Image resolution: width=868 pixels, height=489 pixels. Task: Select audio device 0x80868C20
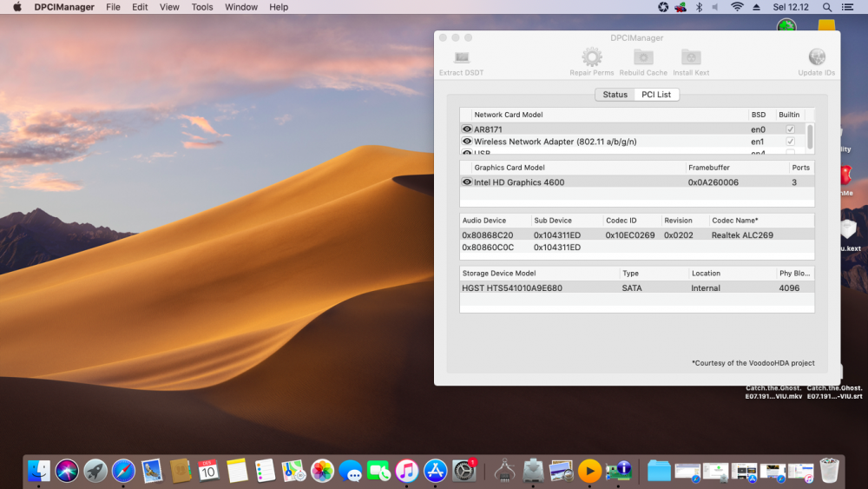[x=488, y=235]
